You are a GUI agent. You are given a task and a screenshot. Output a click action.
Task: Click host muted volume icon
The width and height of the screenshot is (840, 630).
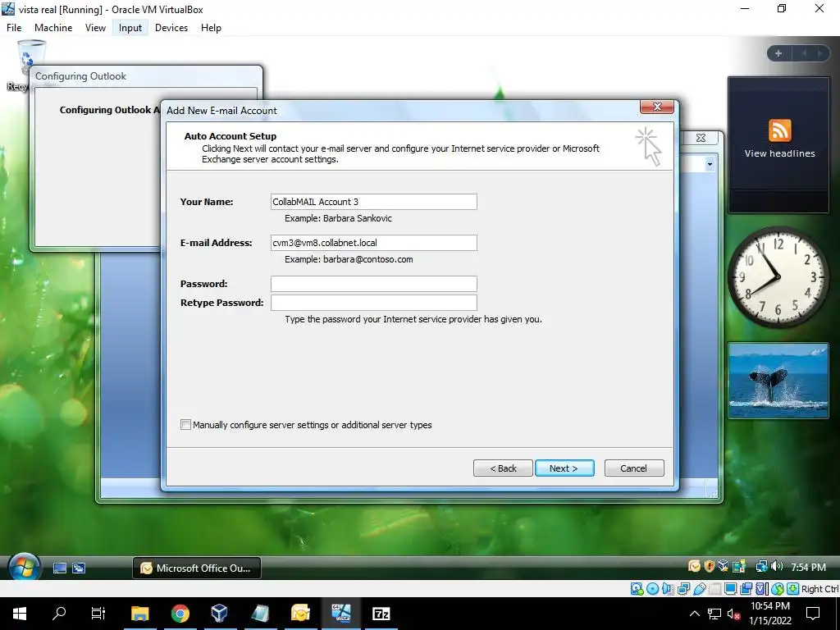click(x=733, y=614)
